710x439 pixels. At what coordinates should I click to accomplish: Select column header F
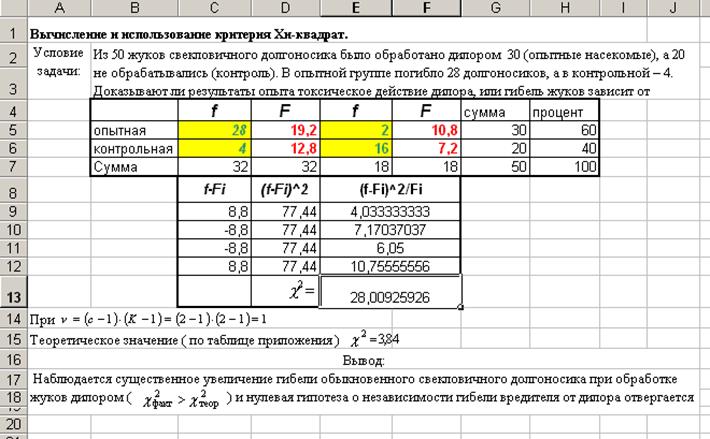[427, 8]
